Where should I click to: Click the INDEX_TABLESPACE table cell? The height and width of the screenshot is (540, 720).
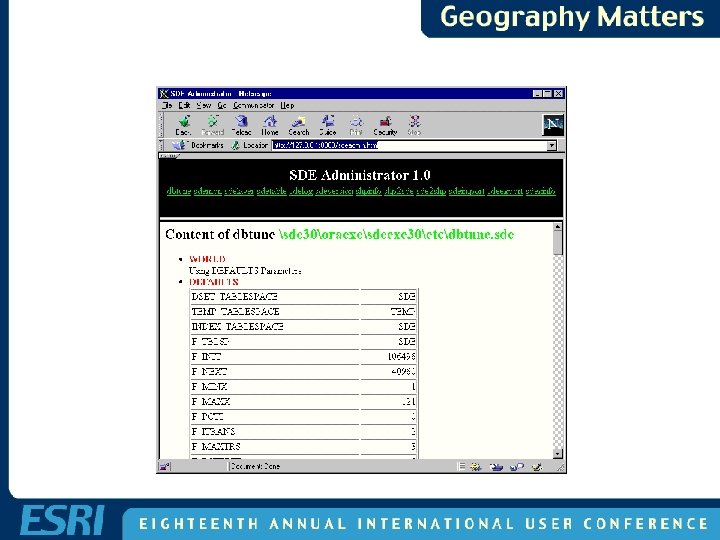[275, 326]
